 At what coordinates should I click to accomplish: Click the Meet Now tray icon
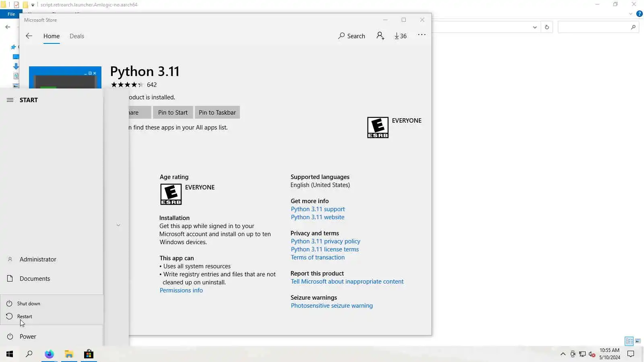coord(573,354)
